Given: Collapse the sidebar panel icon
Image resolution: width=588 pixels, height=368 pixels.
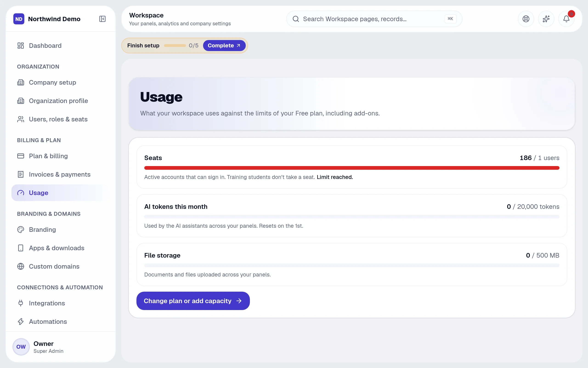Looking at the screenshot, I should 102,19.
